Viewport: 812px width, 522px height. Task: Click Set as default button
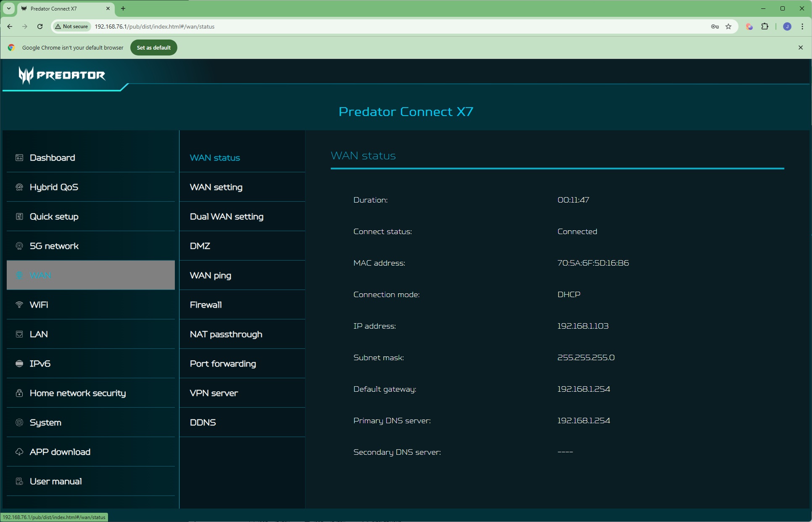153,47
